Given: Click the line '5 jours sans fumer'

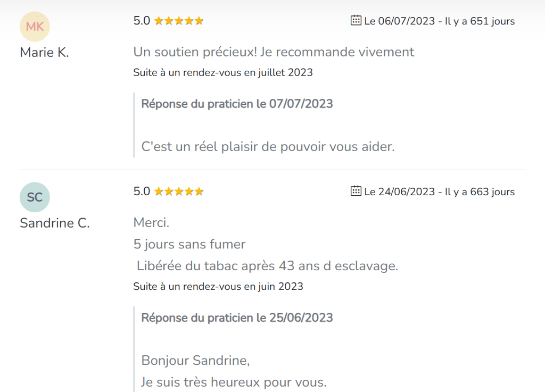Looking at the screenshot, I should pyautogui.click(x=189, y=245).
